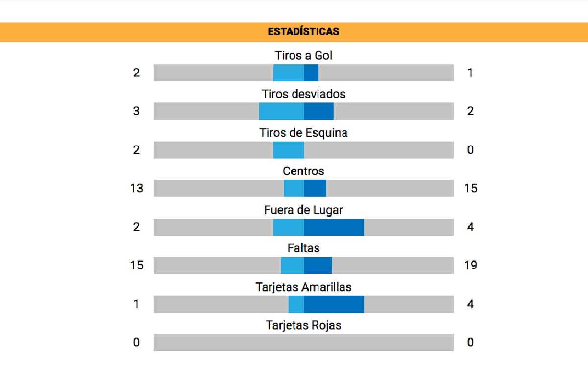This screenshot has width=588, height=366.
Task: Click the left Faltas value 15
Action: tap(137, 266)
